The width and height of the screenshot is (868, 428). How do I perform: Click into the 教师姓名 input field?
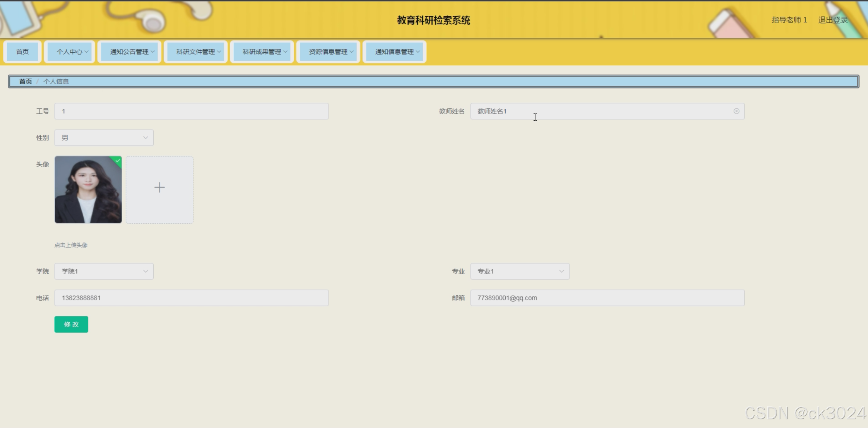point(607,111)
